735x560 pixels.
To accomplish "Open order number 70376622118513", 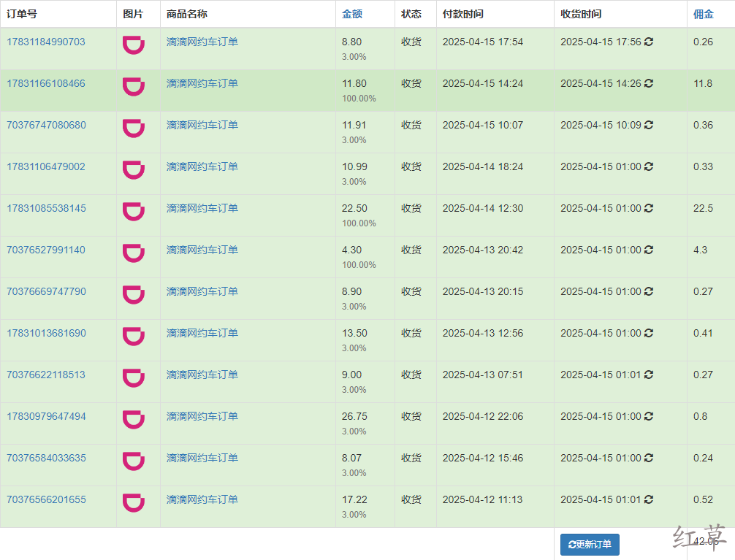I will [x=46, y=375].
